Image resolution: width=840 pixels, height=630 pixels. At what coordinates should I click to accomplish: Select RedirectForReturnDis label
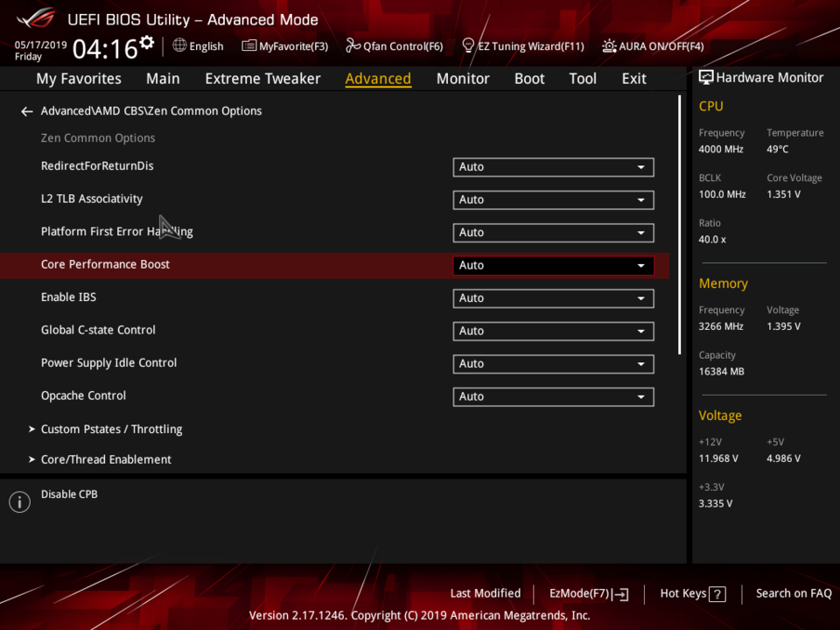click(x=97, y=166)
